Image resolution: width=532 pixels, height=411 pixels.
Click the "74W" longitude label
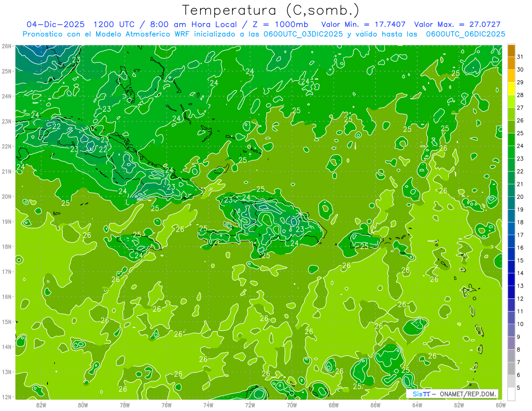(208, 404)
